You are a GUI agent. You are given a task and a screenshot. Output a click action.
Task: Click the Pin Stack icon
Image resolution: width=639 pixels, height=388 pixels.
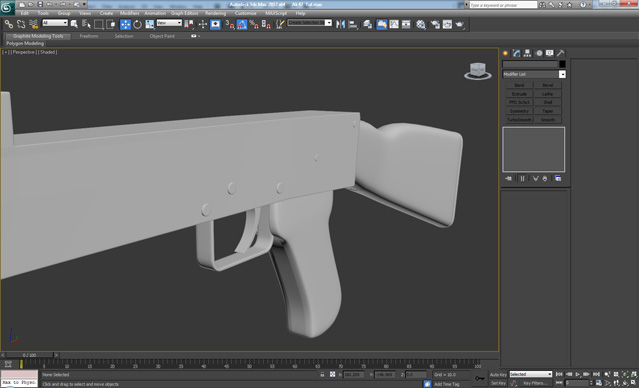tap(509, 179)
